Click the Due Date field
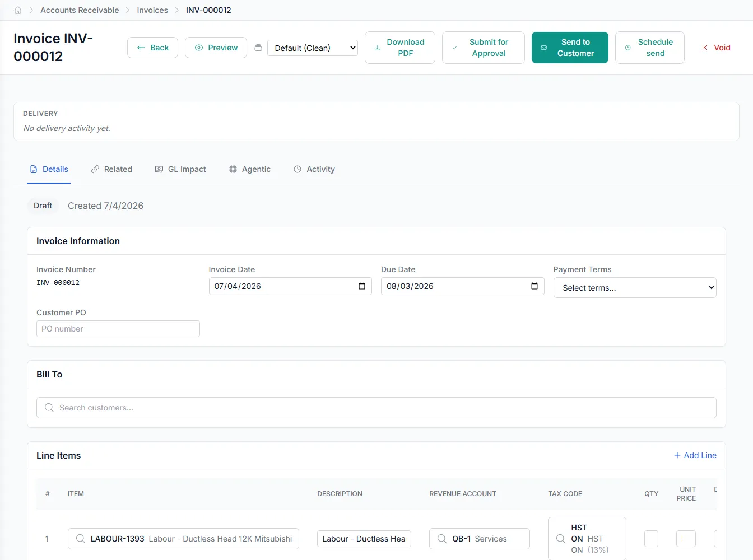The width and height of the screenshot is (753, 560). pos(463,286)
